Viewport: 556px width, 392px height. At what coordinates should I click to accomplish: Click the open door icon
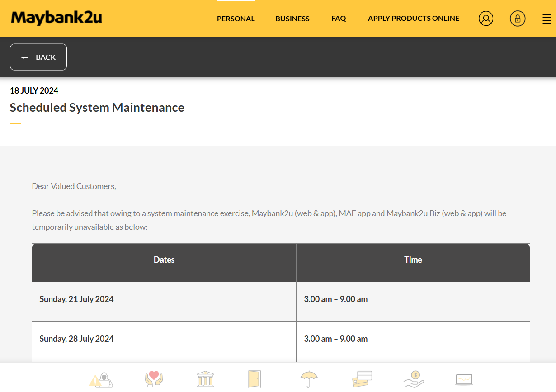pyautogui.click(x=254, y=379)
